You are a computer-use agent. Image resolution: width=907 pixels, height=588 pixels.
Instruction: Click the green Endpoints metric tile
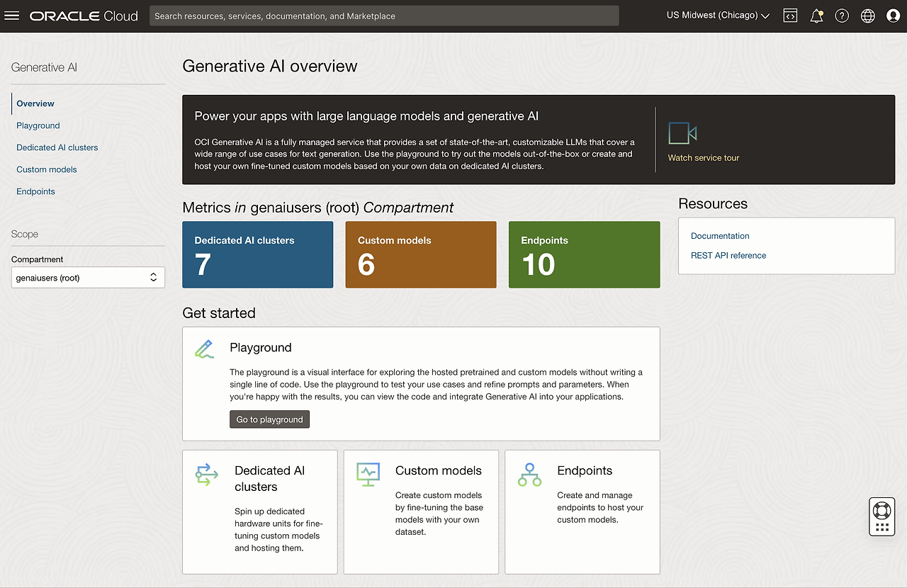pos(584,255)
